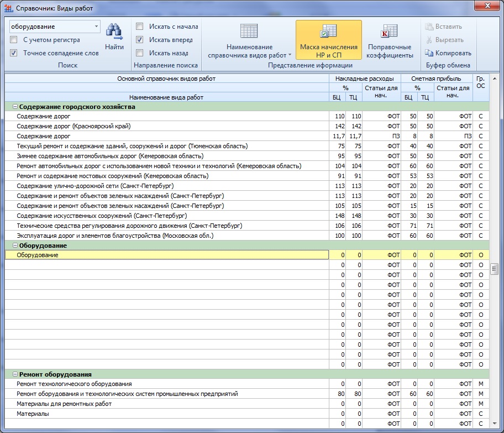Collapse the Ремонт оборудования group
Viewport: 504px width, 433px height.
14,374
